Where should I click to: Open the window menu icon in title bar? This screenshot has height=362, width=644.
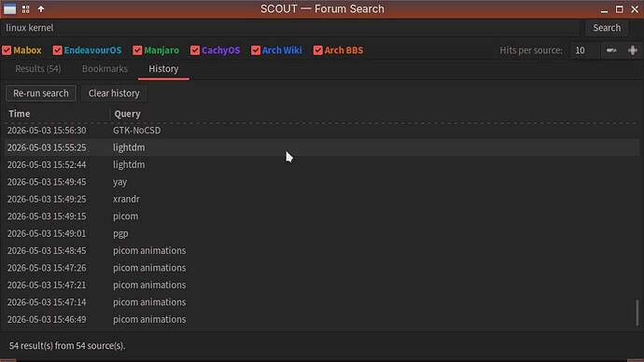click(x=10, y=8)
